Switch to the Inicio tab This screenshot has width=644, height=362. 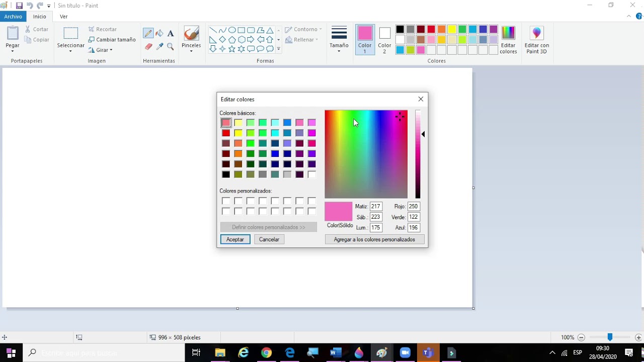click(40, 17)
